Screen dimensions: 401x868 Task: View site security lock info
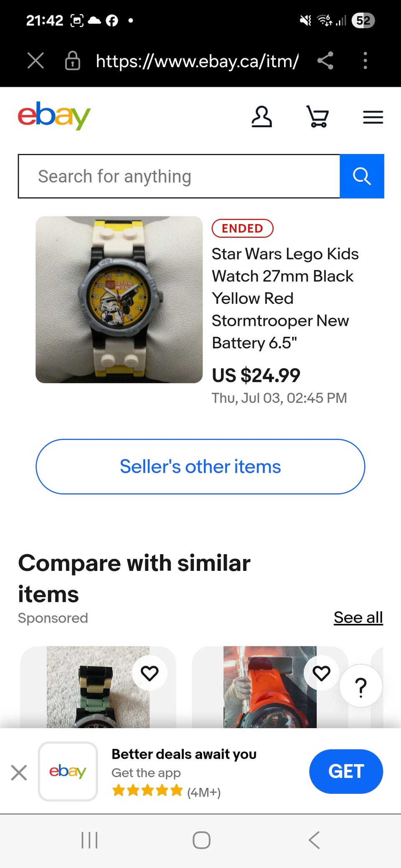[73, 61]
